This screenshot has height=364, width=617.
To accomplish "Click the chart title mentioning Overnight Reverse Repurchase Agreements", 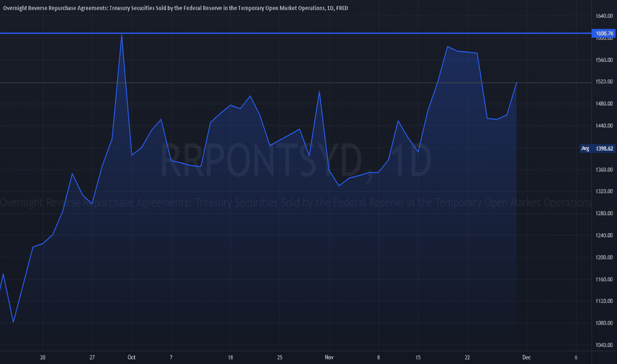I will (x=175, y=8).
